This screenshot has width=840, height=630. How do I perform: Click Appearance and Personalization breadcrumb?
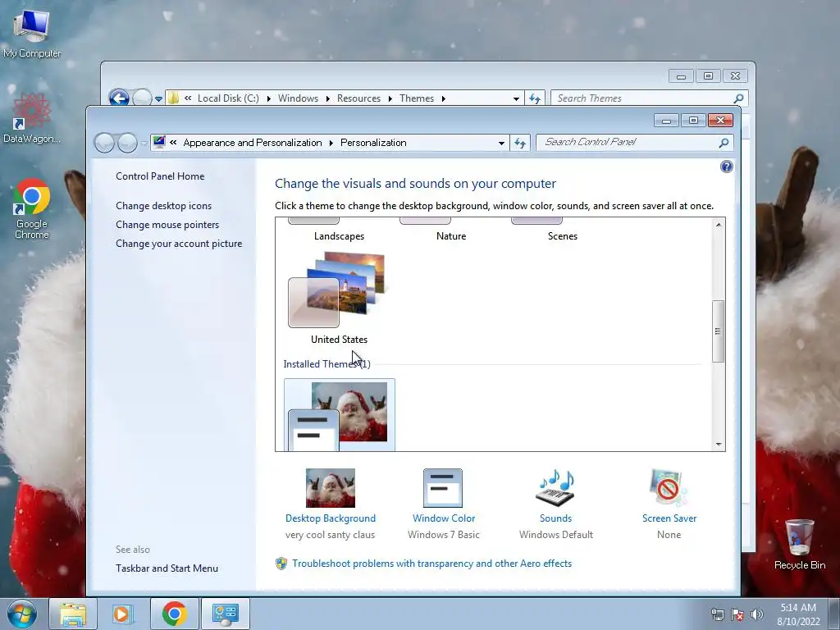click(x=253, y=143)
